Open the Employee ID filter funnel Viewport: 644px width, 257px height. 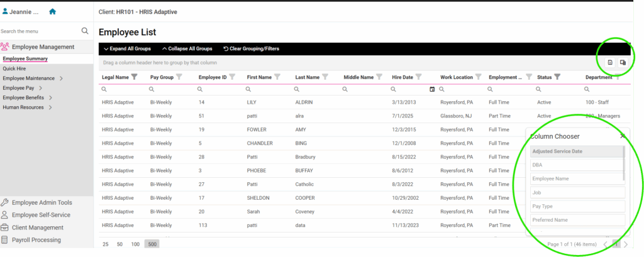(232, 77)
